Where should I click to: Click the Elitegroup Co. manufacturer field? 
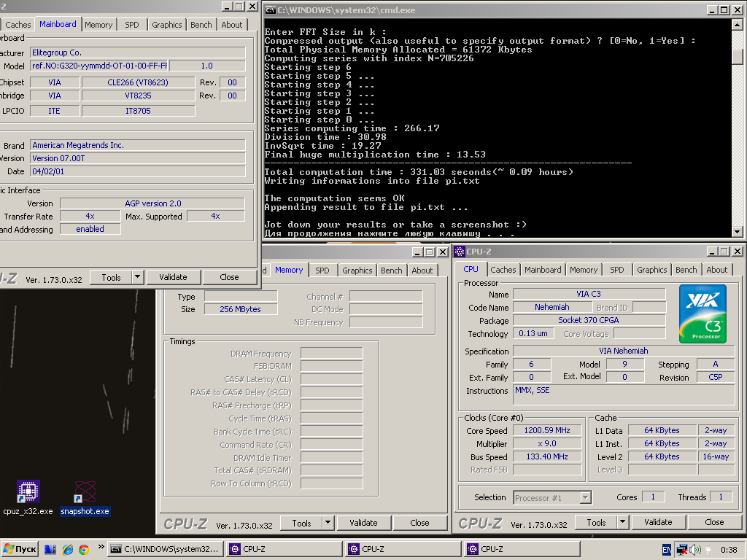[x=138, y=52]
